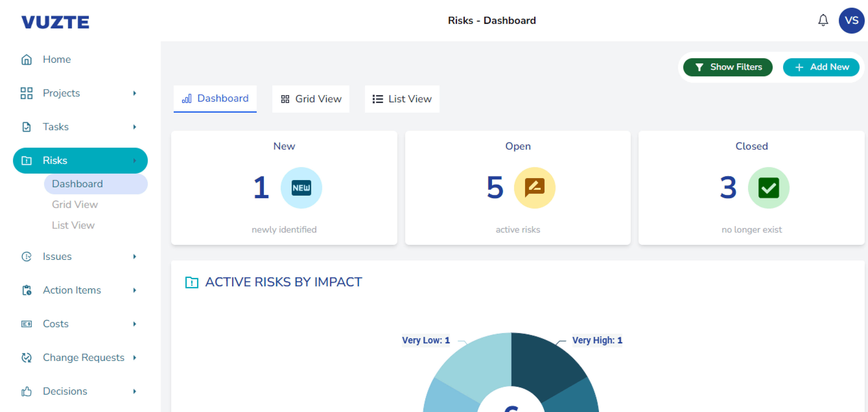The height and width of the screenshot is (412, 868).
Task: Click the Closed risks count 3
Action: tap(728, 188)
